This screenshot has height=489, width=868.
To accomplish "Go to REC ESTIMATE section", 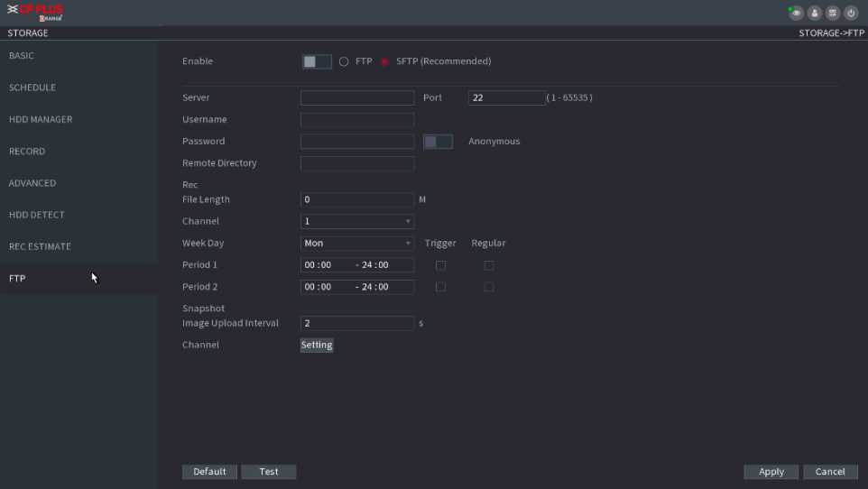I will 40,246.
